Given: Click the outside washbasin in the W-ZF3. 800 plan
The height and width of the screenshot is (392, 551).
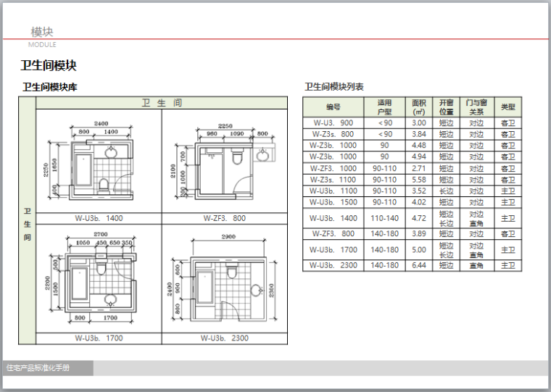Looking at the screenshot, I should point(262,154).
